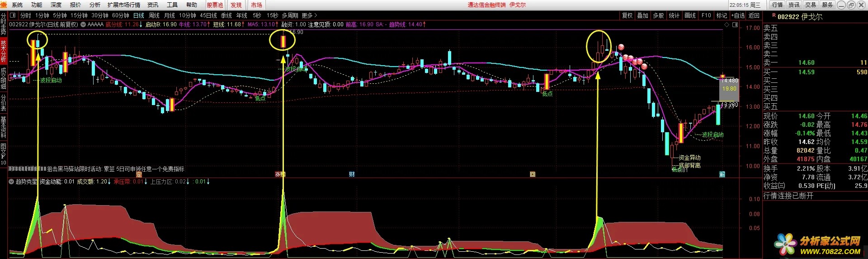The width and height of the screenshot is (868, 259).
Task: Click the 发现 red tab button
Action: coord(236,5)
